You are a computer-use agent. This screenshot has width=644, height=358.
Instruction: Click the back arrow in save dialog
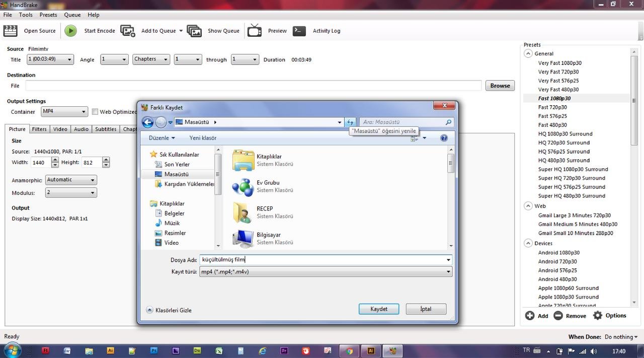point(147,122)
